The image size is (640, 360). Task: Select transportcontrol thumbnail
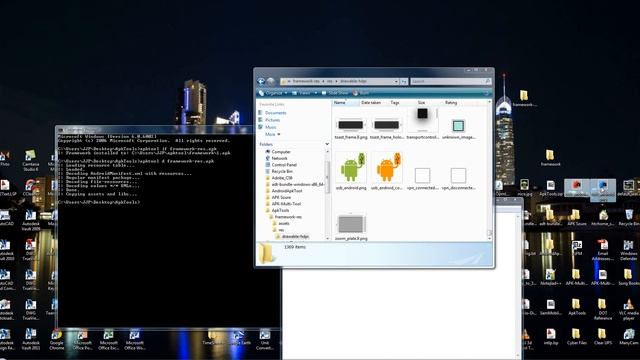422,123
